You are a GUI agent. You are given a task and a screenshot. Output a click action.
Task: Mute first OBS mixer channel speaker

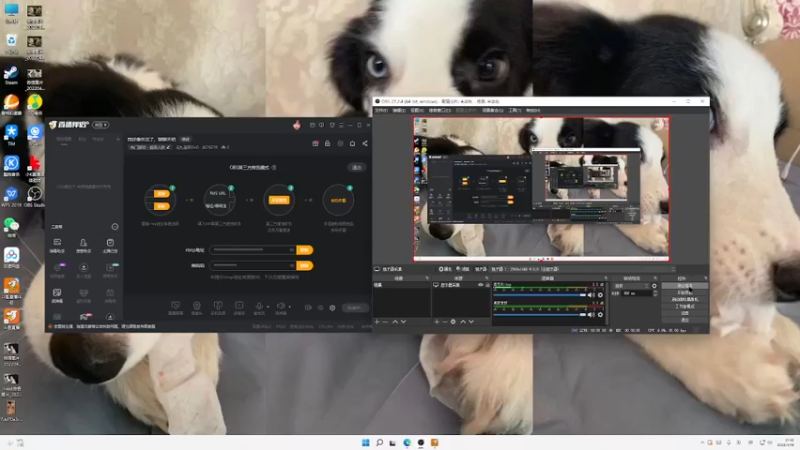[x=591, y=295]
